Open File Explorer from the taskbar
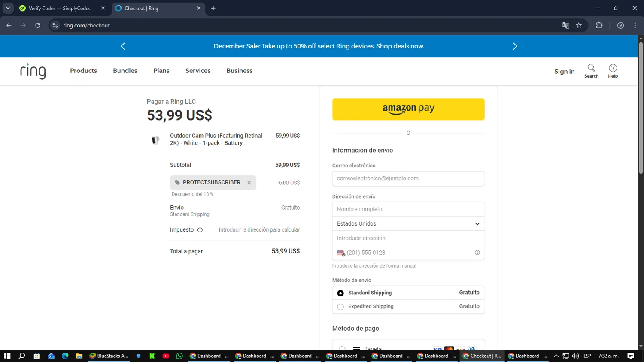The height and width of the screenshot is (362, 644). pyautogui.click(x=79, y=356)
